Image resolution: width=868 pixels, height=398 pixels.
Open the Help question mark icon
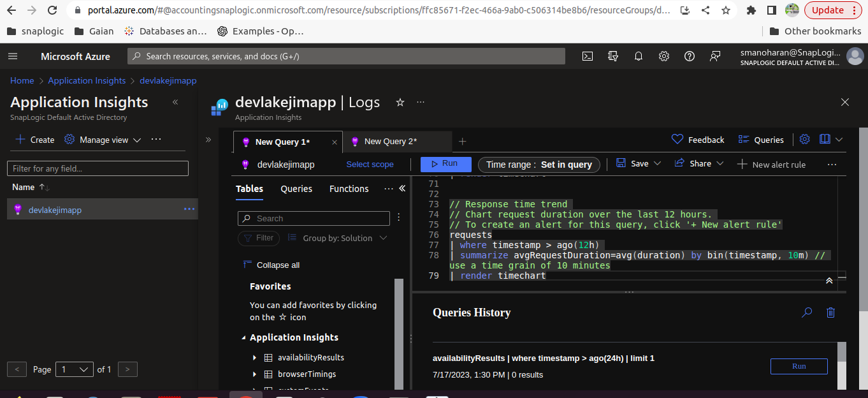pos(689,56)
